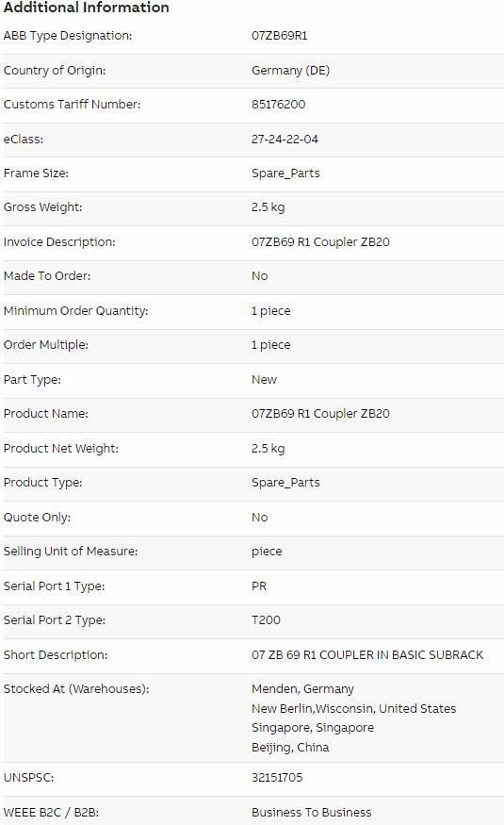Click the Country of Origin value Germany (DE)

[x=290, y=71]
